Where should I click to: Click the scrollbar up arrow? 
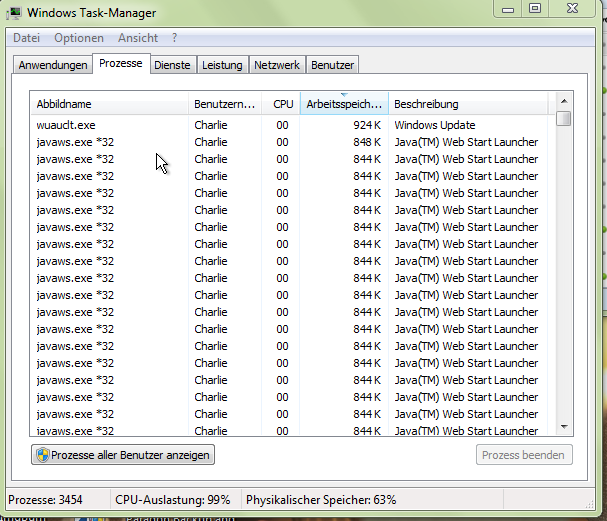(564, 101)
